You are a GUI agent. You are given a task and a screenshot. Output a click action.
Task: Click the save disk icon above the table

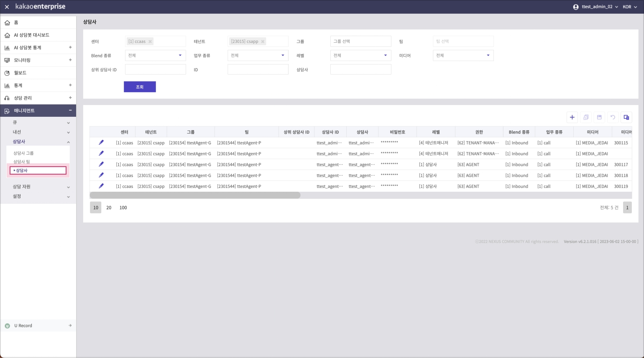click(x=599, y=117)
